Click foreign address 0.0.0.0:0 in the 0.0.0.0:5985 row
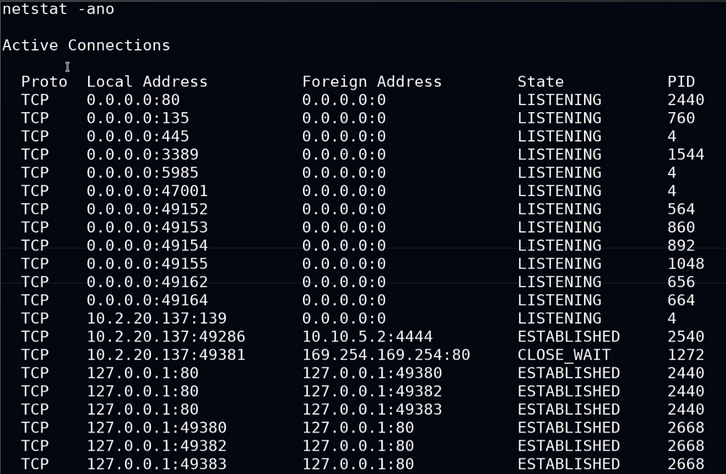Image resolution: width=726 pixels, height=474 pixels. click(x=344, y=172)
